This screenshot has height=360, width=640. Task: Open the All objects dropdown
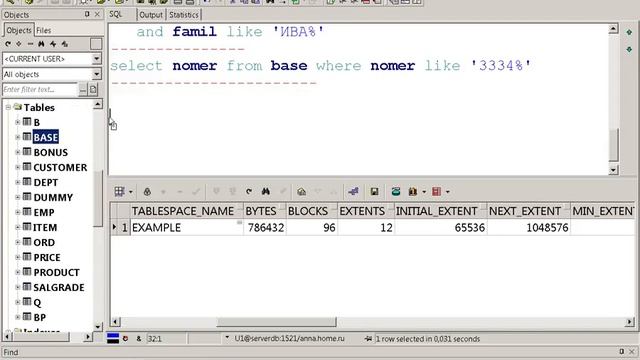[x=96, y=74]
